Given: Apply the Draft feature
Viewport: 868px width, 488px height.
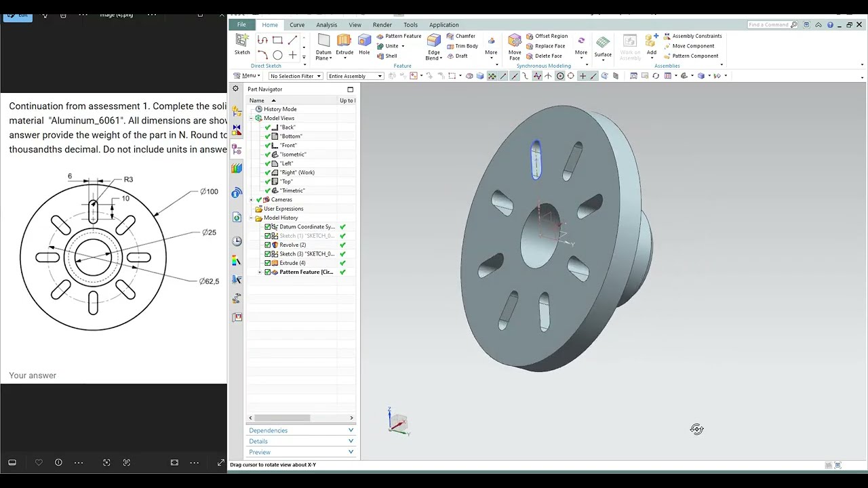Looking at the screenshot, I should pos(457,56).
